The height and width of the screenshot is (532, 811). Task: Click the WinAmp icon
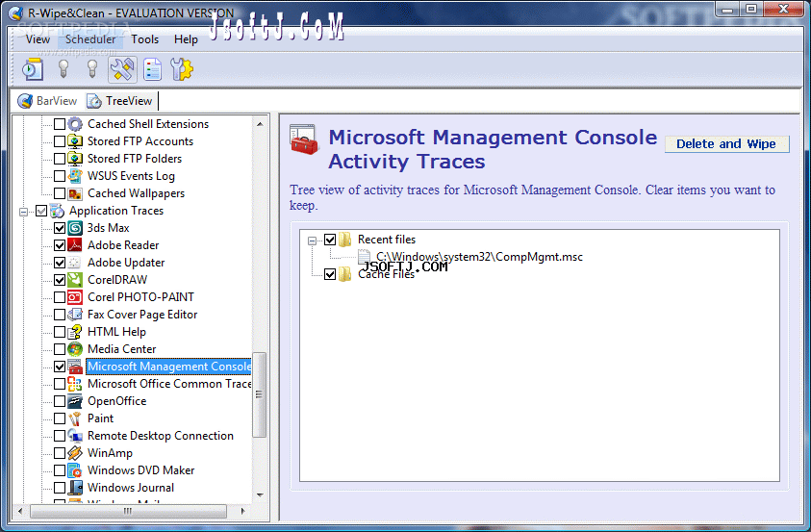(x=75, y=453)
